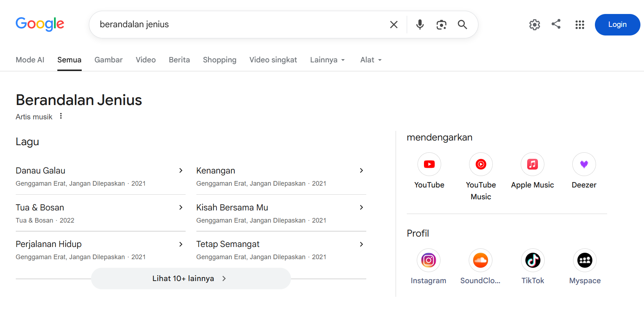Open the three-dot menu beside Artis musik
The height and width of the screenshot is (309, 644).
pyautogui.click(x=61, y=116)
